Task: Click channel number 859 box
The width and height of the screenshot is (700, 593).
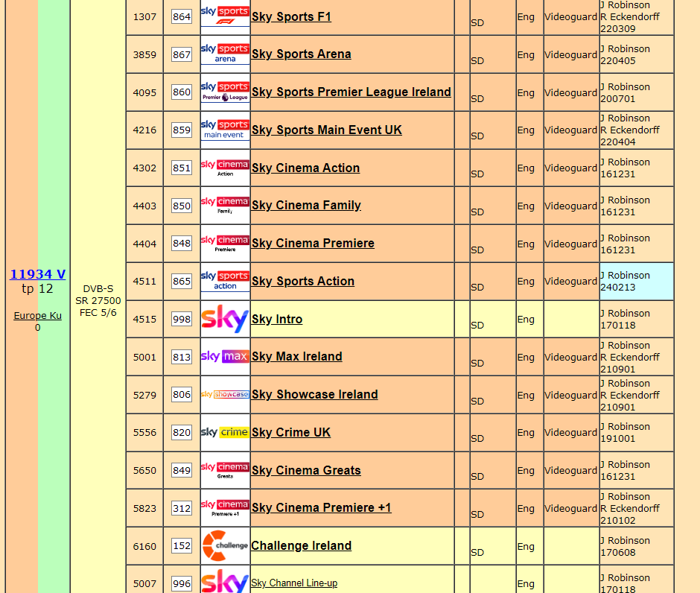Action: click(182, 130)
